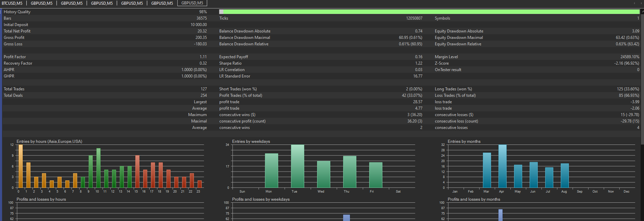Click the Total Deals value 254
Viewport: 644px width, 221px height.
click(x=204, y=95)
